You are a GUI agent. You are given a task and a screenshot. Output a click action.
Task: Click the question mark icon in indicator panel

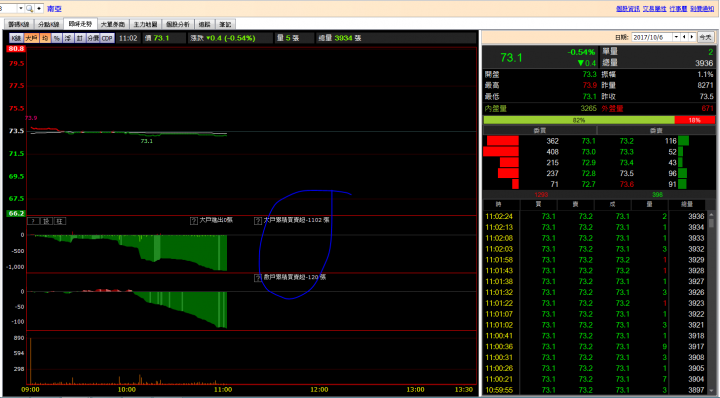click(34, 221)
